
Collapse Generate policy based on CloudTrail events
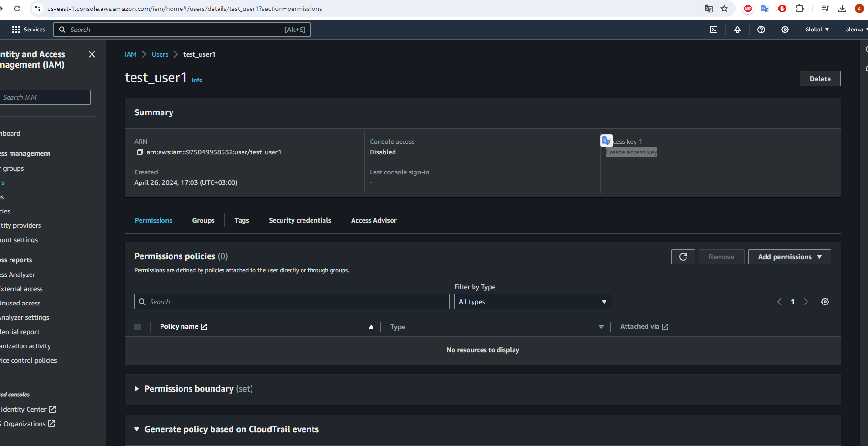(x=137, y=429)
